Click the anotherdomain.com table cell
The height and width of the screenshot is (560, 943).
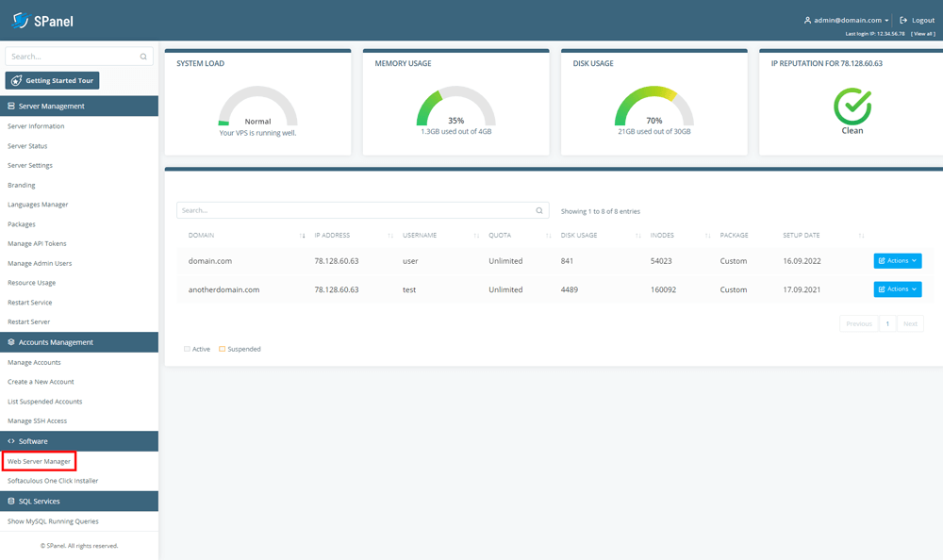pos(223,290)
